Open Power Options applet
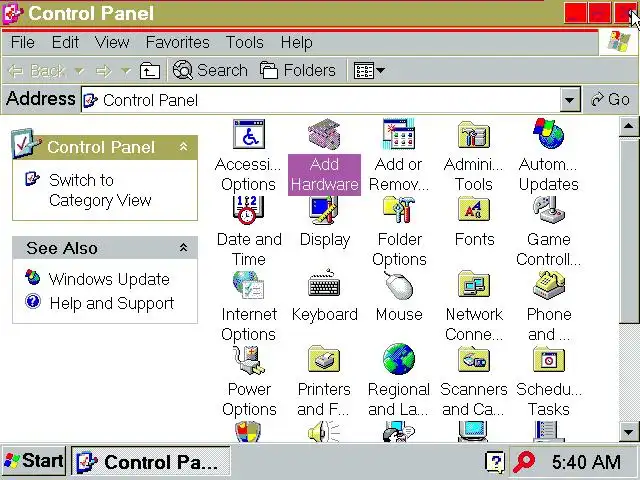This screenshot has height=480, width=640. tap(249, 382)
